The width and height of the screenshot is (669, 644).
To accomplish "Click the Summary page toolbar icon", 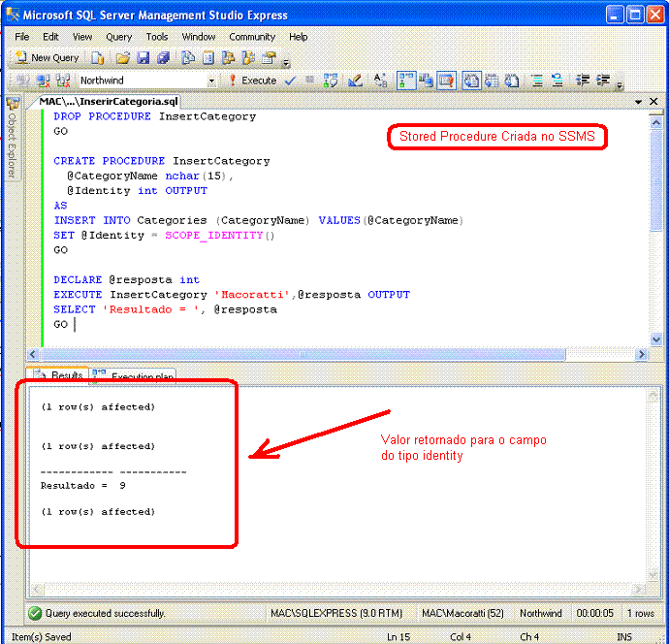I will click(x=208, y=57).
